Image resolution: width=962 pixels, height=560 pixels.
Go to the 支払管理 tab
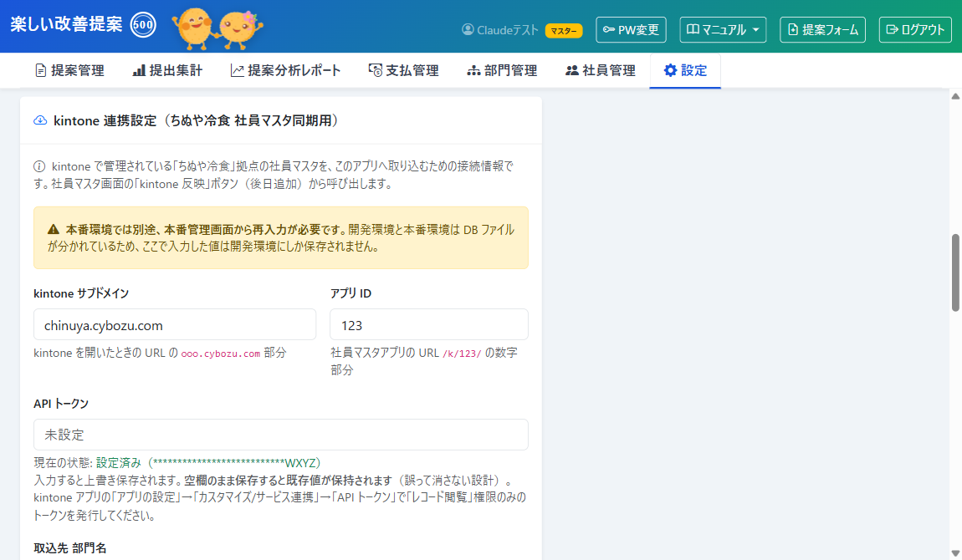403,70
